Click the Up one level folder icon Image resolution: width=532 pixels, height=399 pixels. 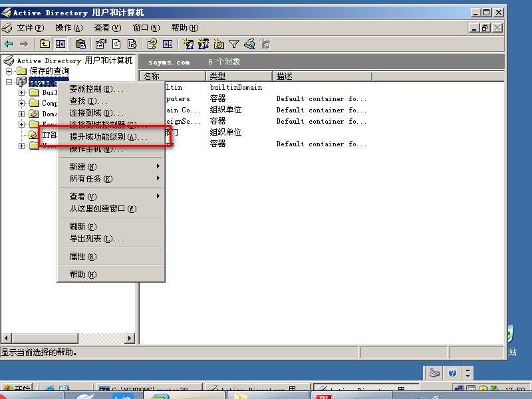(x=45, y=44)
